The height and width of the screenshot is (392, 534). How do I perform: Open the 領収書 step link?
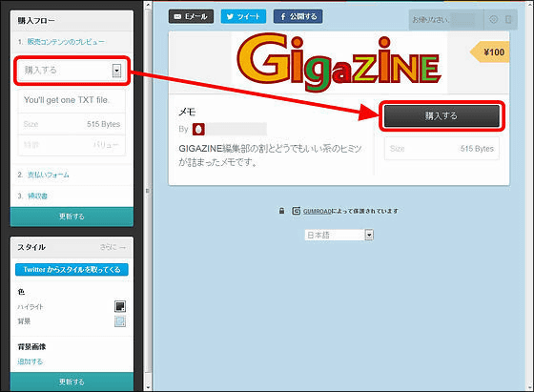click(37, 196)
